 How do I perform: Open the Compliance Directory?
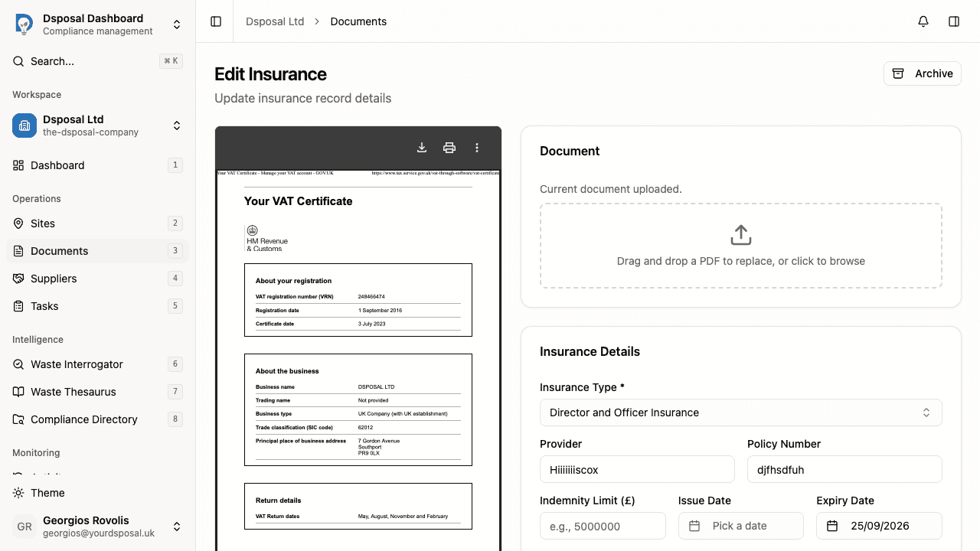83,419
